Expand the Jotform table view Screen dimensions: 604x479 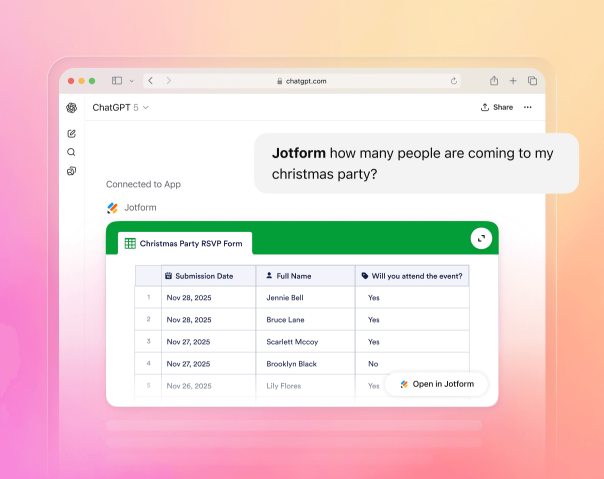(482, 238)
